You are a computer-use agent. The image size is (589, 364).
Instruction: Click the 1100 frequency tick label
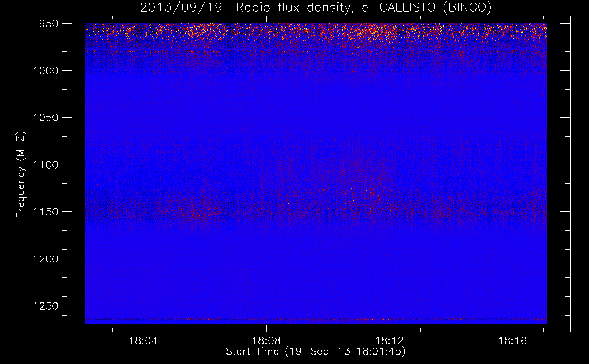coord(46,165)
